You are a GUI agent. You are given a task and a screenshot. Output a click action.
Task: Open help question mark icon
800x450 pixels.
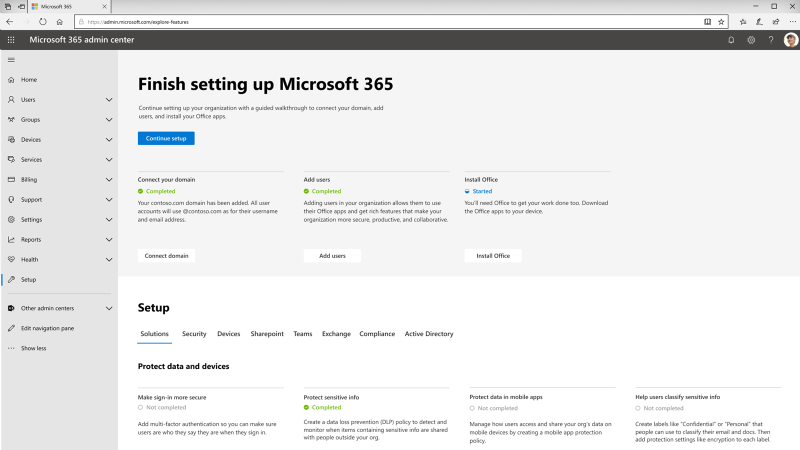(x=771, y=40)
